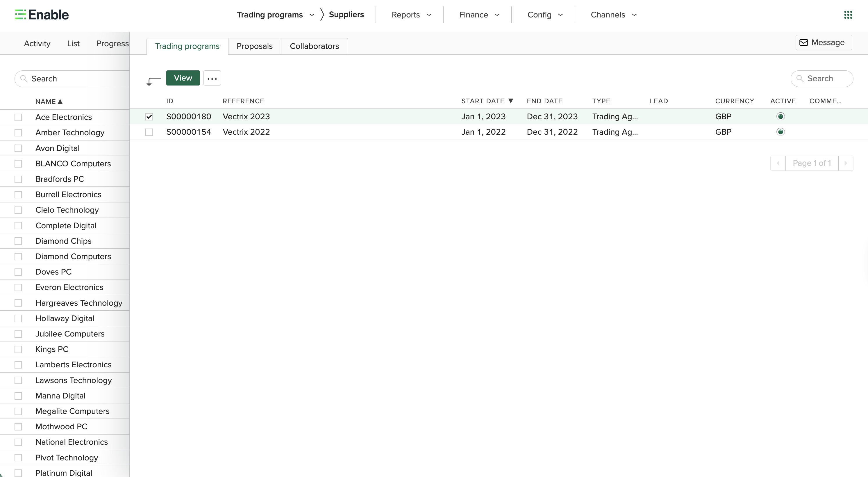Select supplier Hargreaves Technology

(x=79, y=303)
